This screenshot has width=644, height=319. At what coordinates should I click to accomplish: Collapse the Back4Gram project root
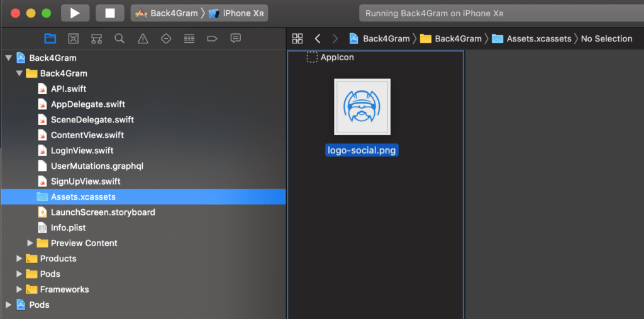pyautogui.click(x=8, y=58)
